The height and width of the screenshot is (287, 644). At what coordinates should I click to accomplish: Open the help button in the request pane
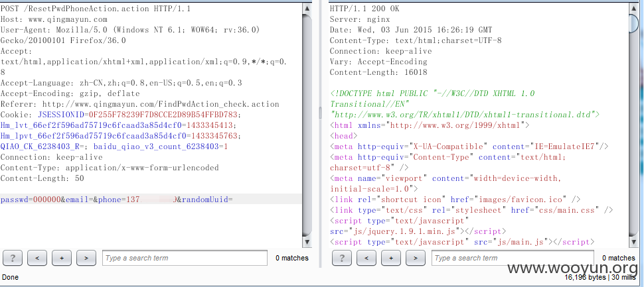click(13, 258)
